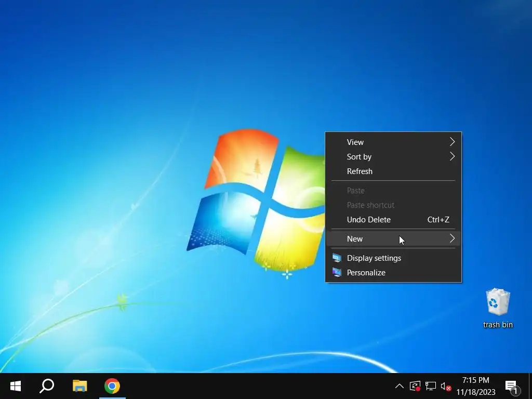Open the Windows Start menu

point(16,386)
